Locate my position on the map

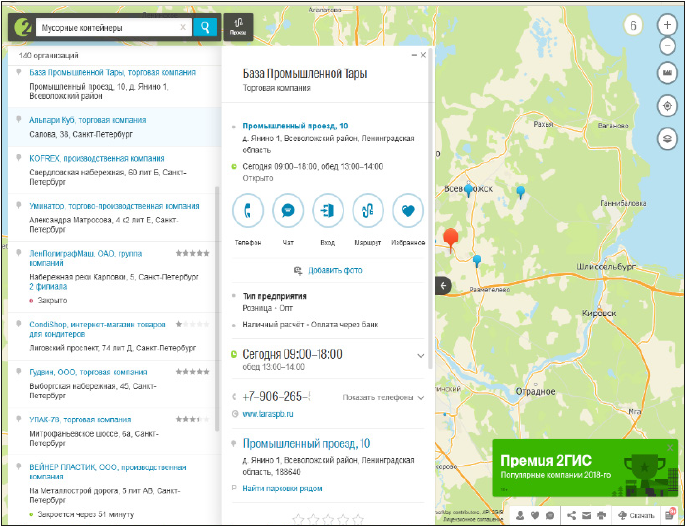(x=667, y=106)
